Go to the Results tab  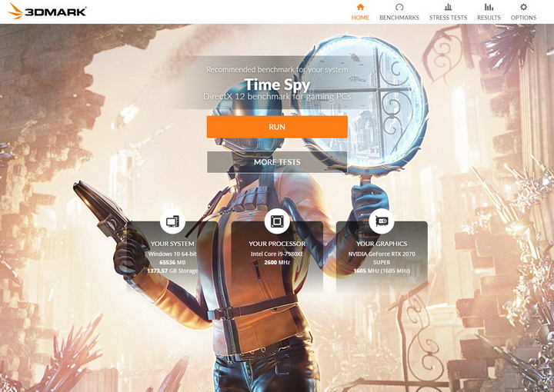(489, 12)
